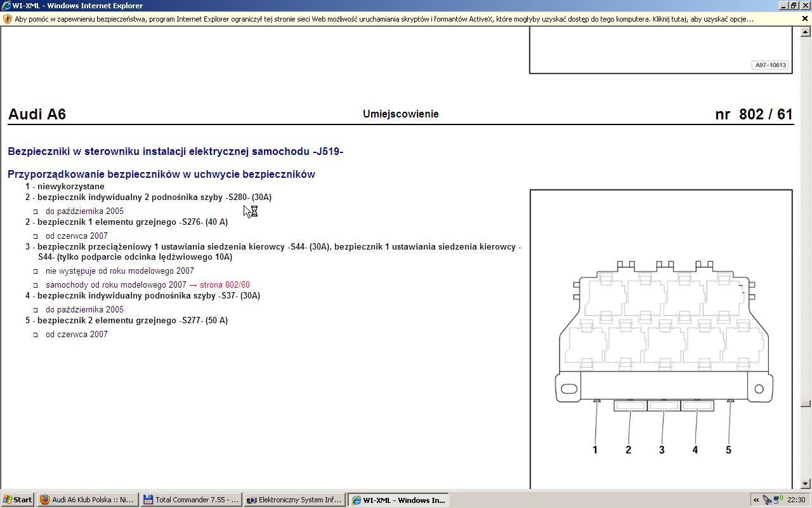This screenshot has width=812, height=508.
Task: Close the ActiveX information bar
Action: (805, 19)
